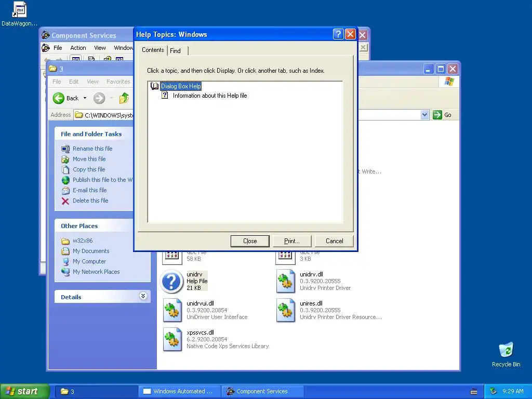Click the xpssvcs.dll file name
The height and width of the screenshot is (399, 532).
[200, 332]
